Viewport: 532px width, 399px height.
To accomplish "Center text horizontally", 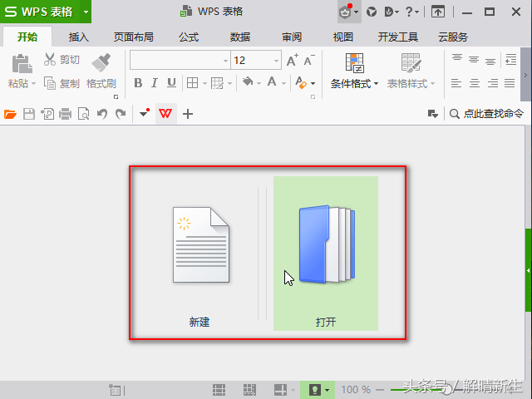I will [475, 83].
